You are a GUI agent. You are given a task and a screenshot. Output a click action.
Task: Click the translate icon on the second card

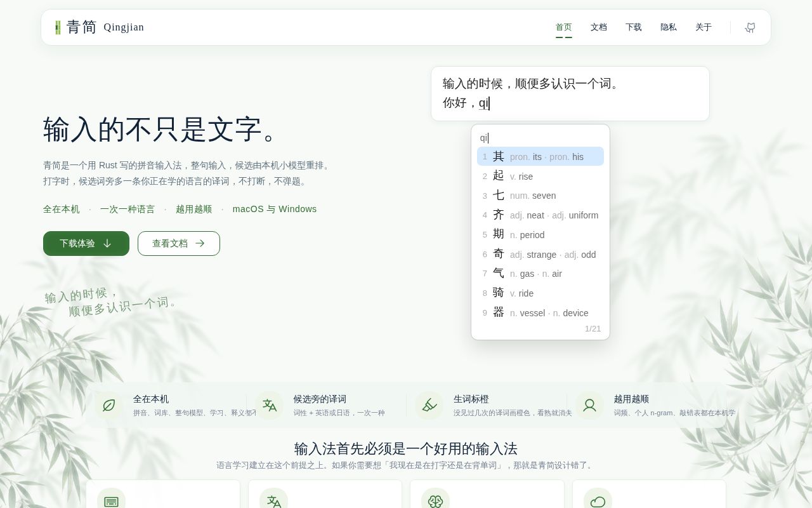click(273, 502)
